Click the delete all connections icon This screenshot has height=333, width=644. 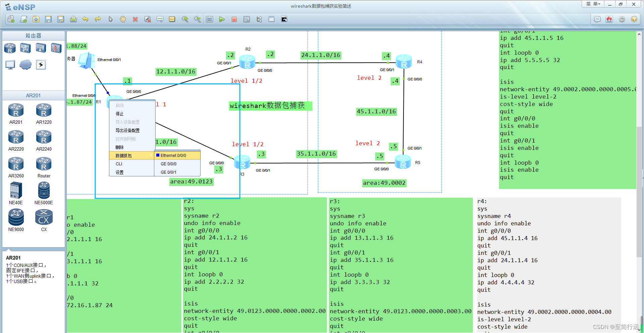tap(148, 19)
